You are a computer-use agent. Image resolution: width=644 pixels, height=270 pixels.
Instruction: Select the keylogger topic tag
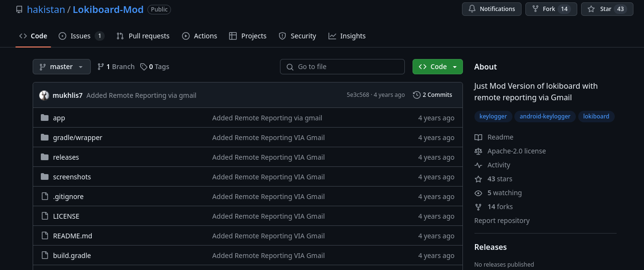tap(493, 117)
